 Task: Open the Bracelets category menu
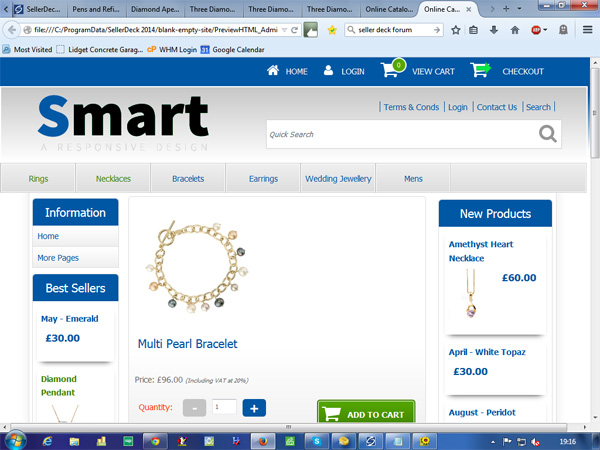pos(188,178)
